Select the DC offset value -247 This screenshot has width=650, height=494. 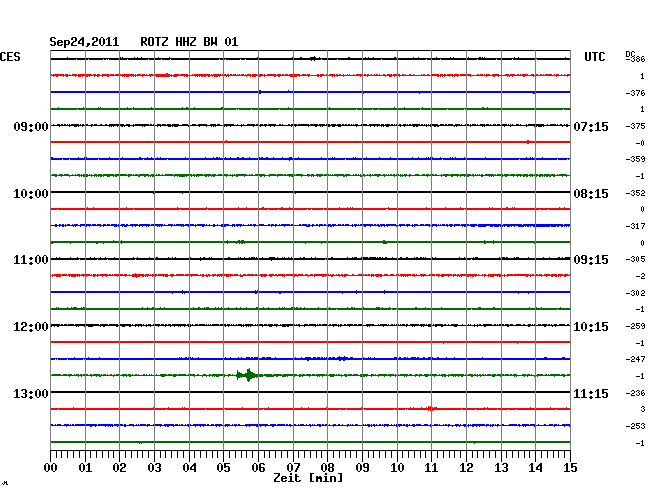coord(635,359)
